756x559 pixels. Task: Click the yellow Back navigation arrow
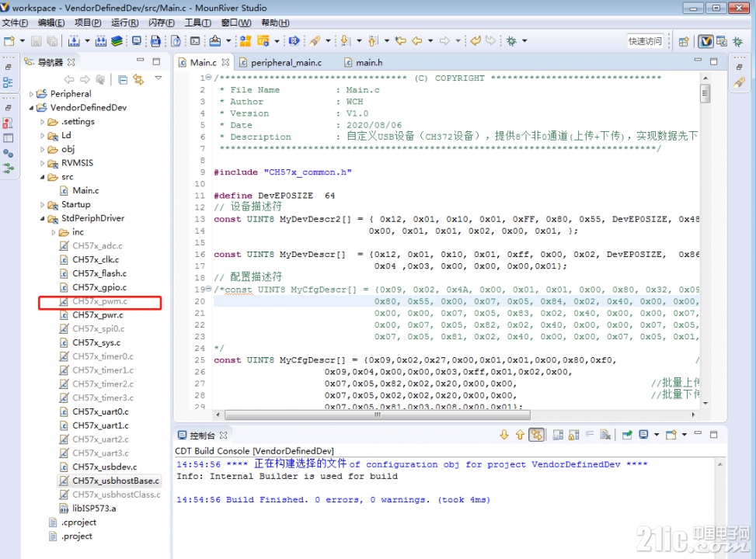click(417, 41)
